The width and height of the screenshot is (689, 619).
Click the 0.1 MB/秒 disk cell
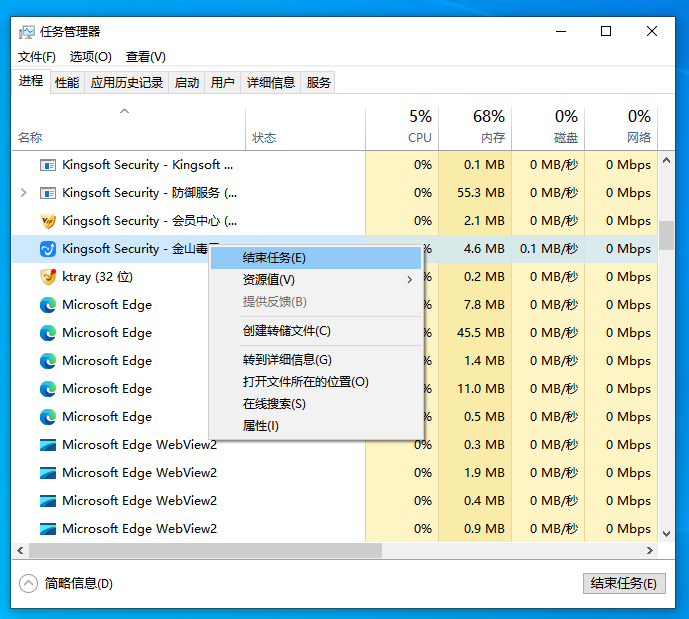[x=548, y=249]
